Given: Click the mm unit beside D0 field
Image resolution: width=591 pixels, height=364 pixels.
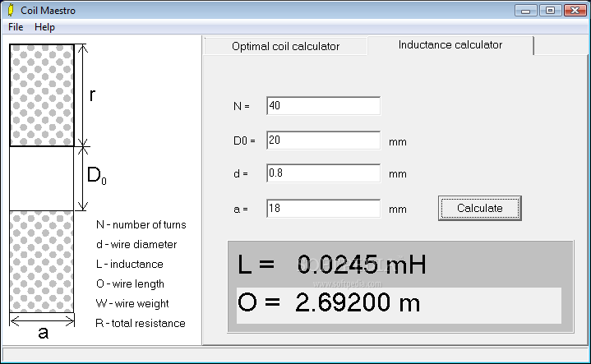Looking at the screenshot, I should click(x=398, y=142).
